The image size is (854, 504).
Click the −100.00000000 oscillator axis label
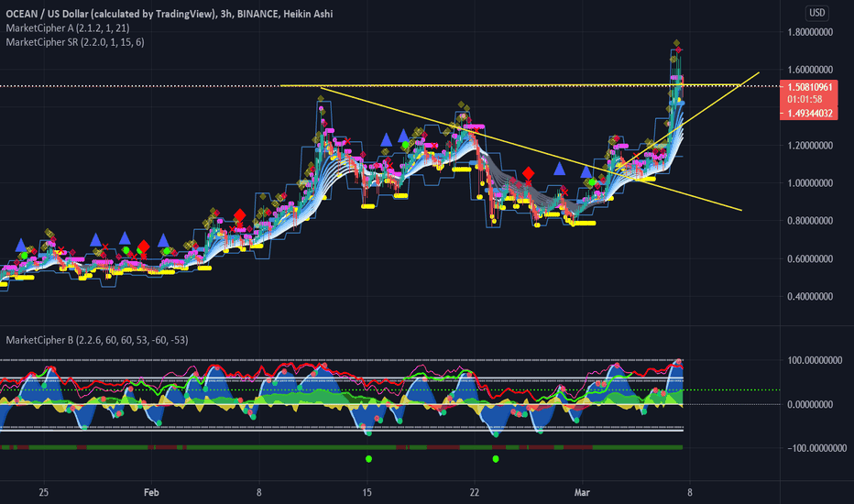(x=817, y=448)
